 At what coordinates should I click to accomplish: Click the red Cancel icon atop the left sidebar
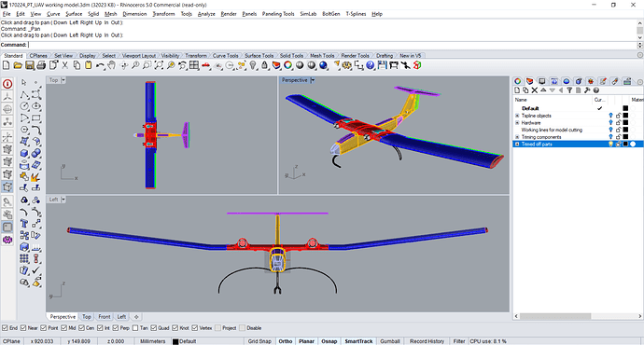coord(7,84)
